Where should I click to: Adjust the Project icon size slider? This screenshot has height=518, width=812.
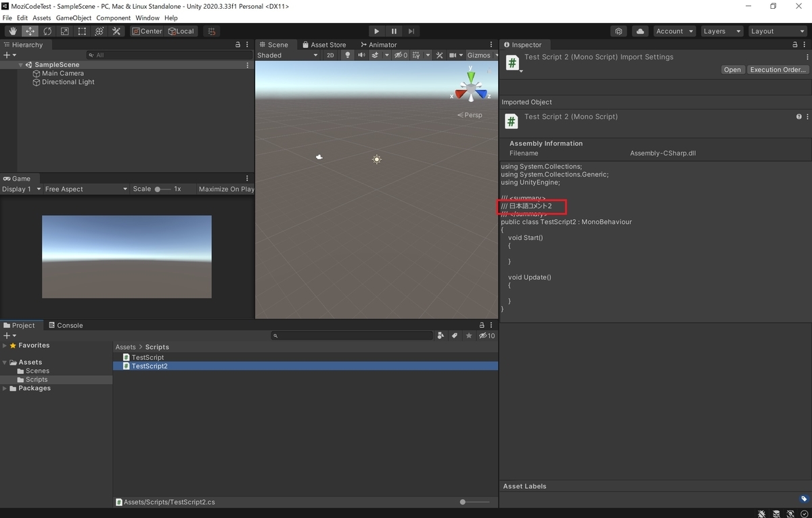coord(474,502)
